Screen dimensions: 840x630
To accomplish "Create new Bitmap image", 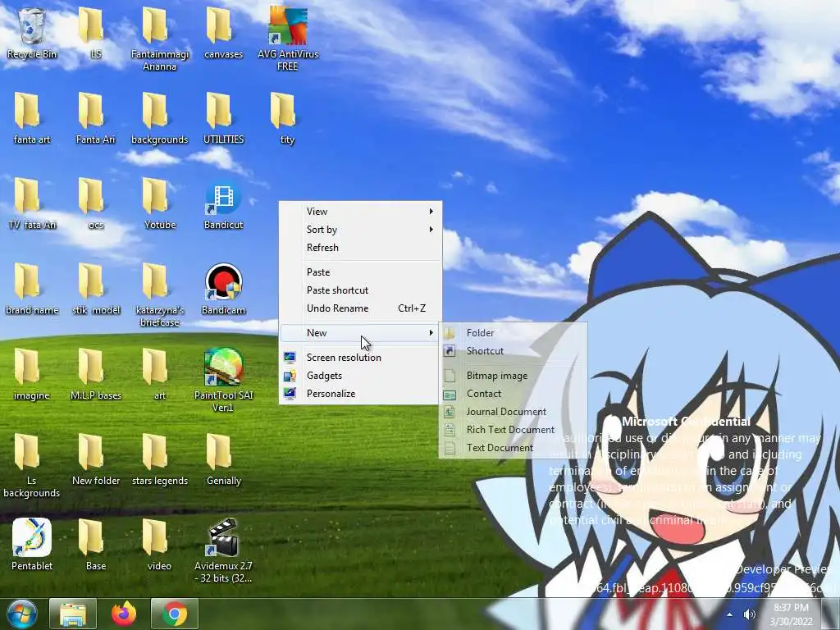I will point(513,376).
